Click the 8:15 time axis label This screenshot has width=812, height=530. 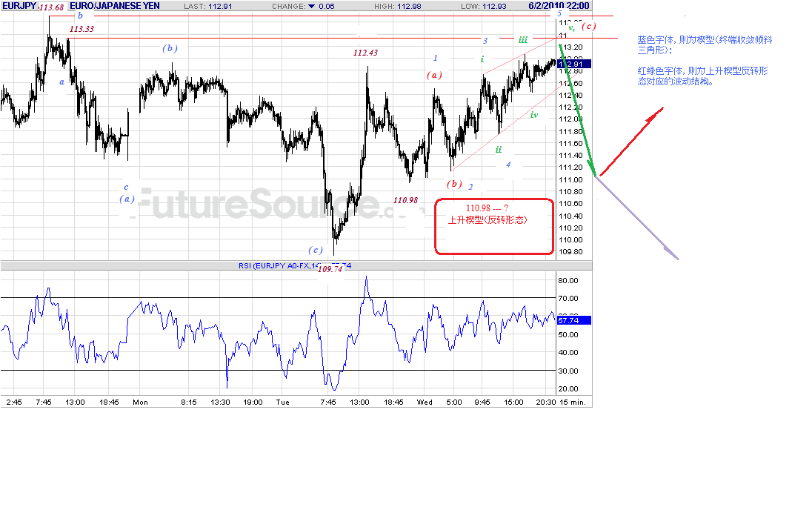click(188, 402)
